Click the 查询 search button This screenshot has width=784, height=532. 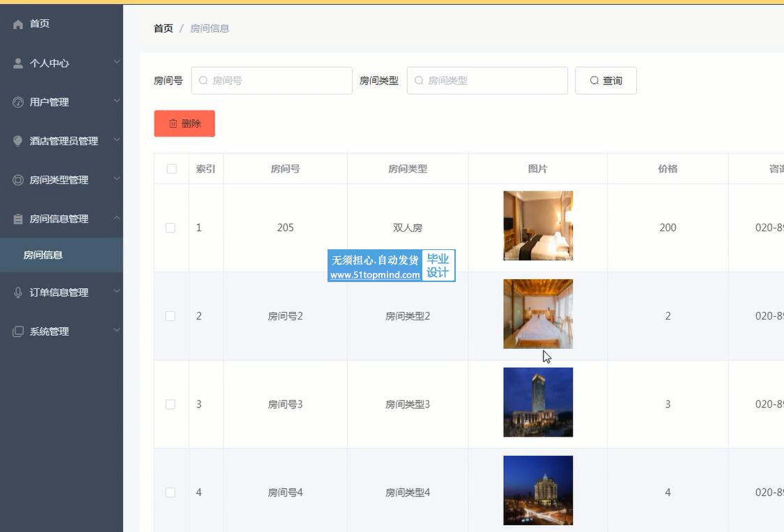point(606,81)
